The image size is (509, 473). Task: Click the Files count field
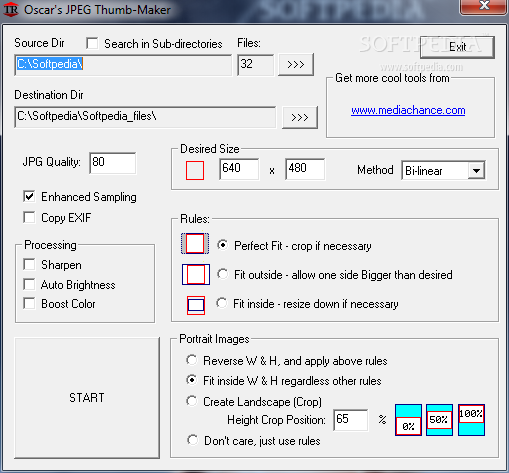(x=255, y=64)
